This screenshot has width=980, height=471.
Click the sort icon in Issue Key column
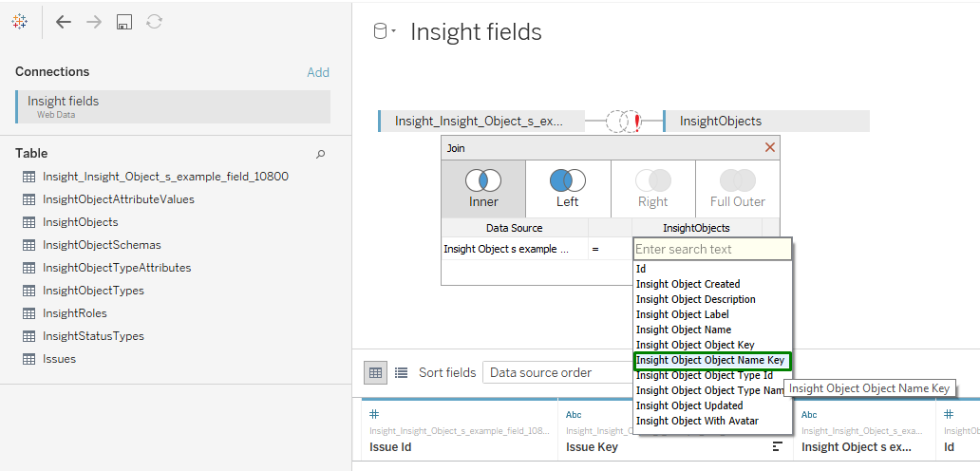pyautogui.click(x=778, y=446)
